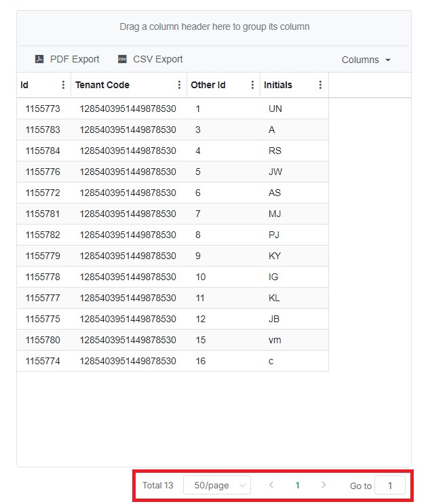This screenshot has height=504, width=428.
Task: Click the KL initials cell
Action: tap(294, 298)
